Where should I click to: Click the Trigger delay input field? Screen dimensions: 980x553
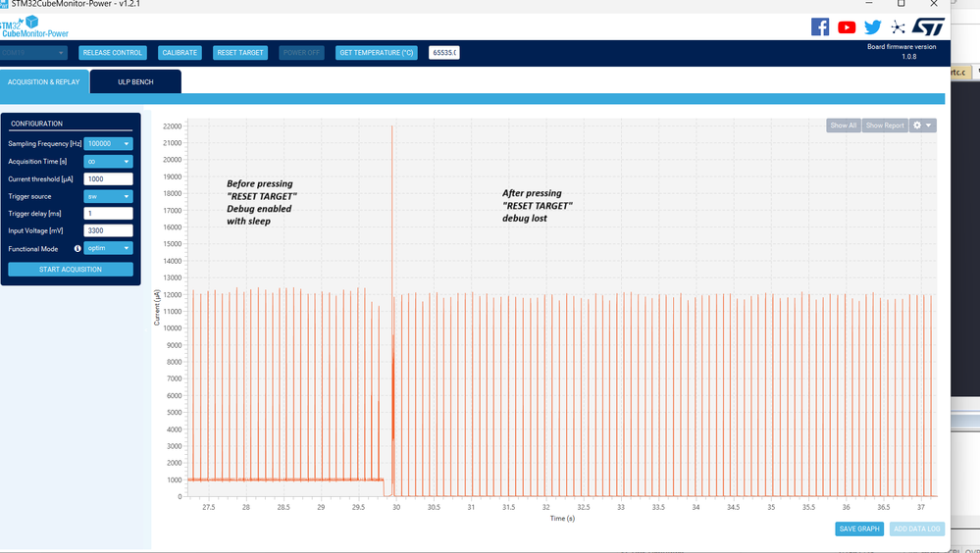pos(108,214)
